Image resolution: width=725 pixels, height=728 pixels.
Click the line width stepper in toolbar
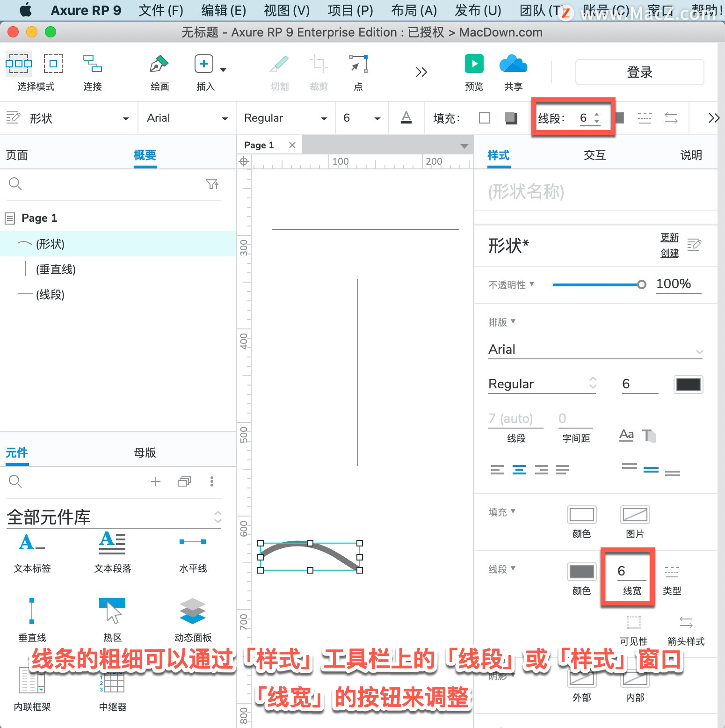pos(597,118)
